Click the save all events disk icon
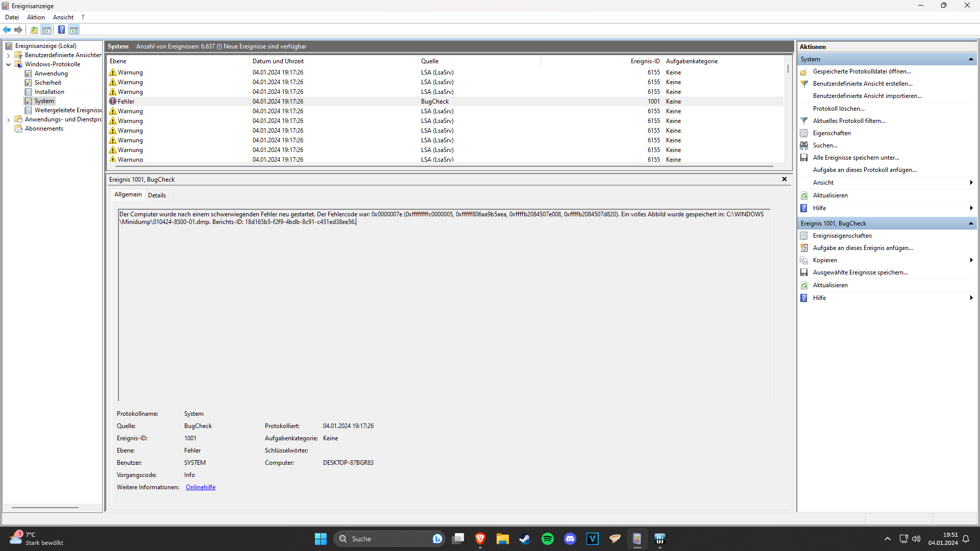This screenshot has width=980, height=551. (804, 158)
